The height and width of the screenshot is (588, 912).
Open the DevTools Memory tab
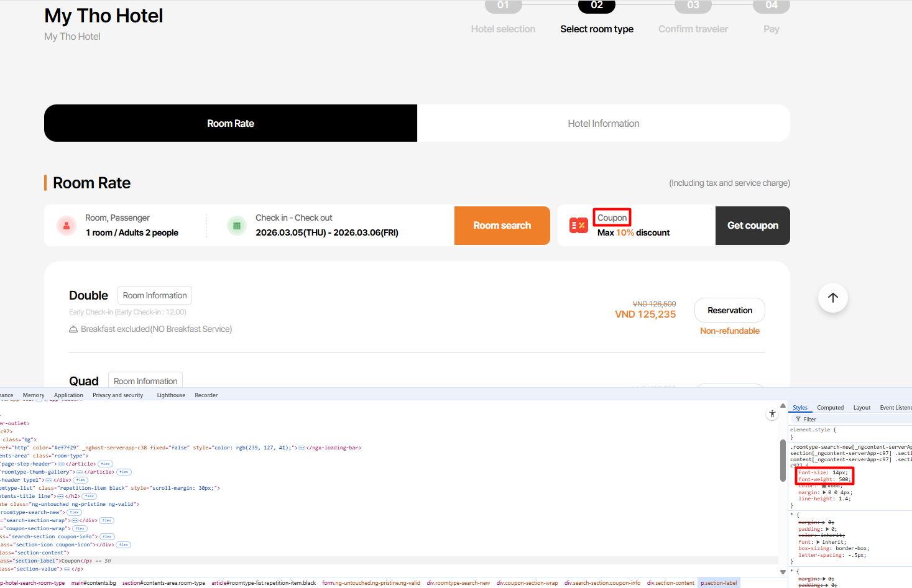coord(34,395)
